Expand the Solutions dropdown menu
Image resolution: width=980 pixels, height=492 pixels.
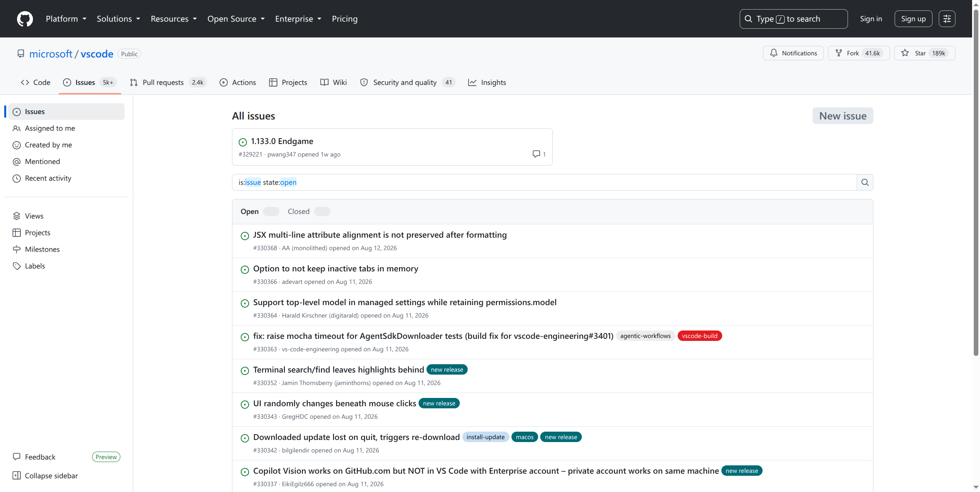click(x=118, y=19)
